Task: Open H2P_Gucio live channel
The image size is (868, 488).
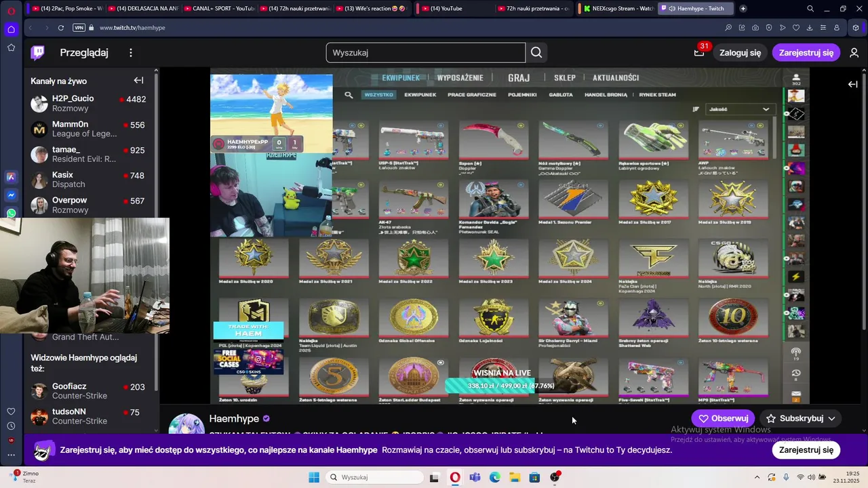Action: click(89, 104)
